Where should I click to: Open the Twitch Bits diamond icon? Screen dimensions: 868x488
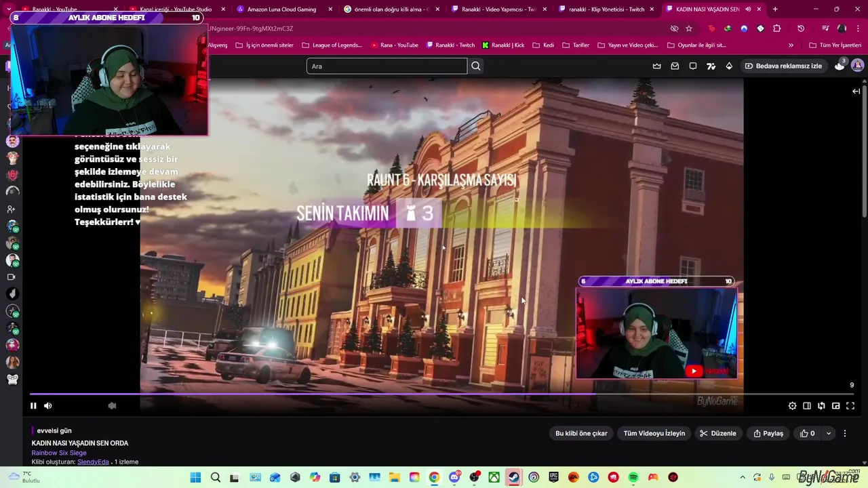pos(729,66)
